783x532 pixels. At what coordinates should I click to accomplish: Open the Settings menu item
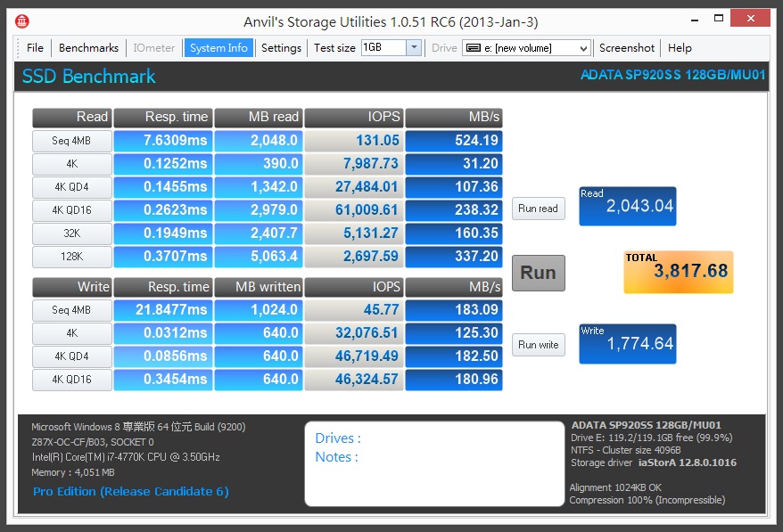point(281,48)
